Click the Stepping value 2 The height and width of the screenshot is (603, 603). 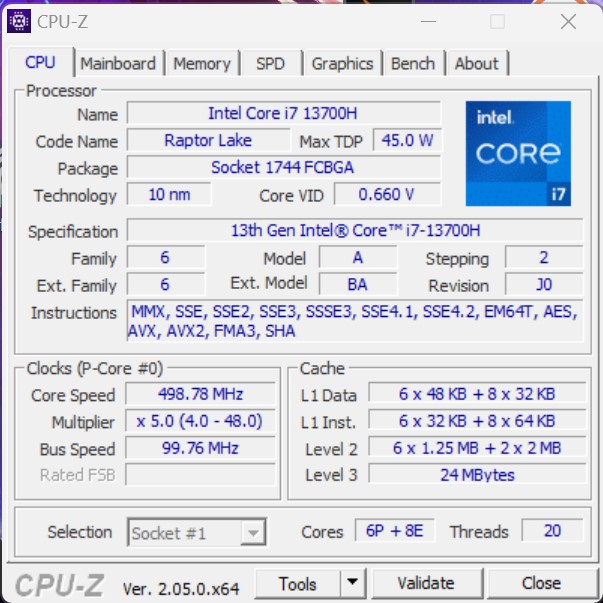pyautogui.click(x=544, y=257)
